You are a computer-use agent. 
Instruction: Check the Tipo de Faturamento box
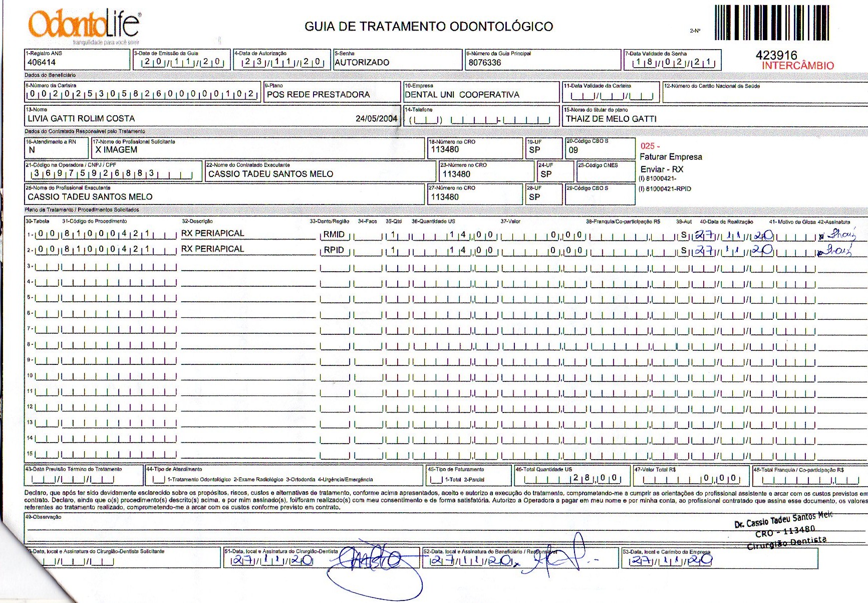pyautogui.click(x=436, y=480)
